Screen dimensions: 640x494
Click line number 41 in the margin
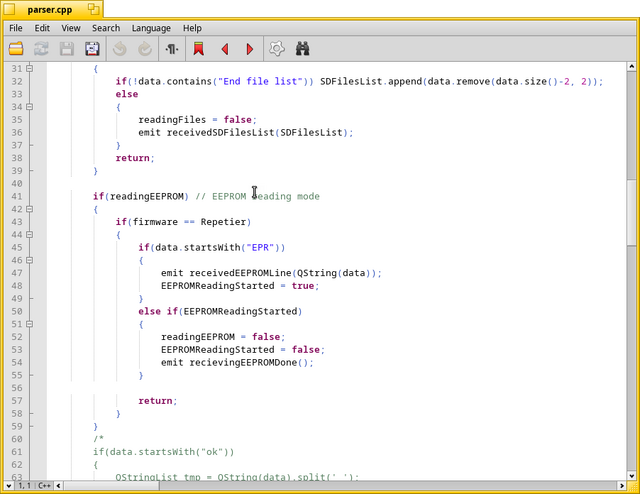17,196
